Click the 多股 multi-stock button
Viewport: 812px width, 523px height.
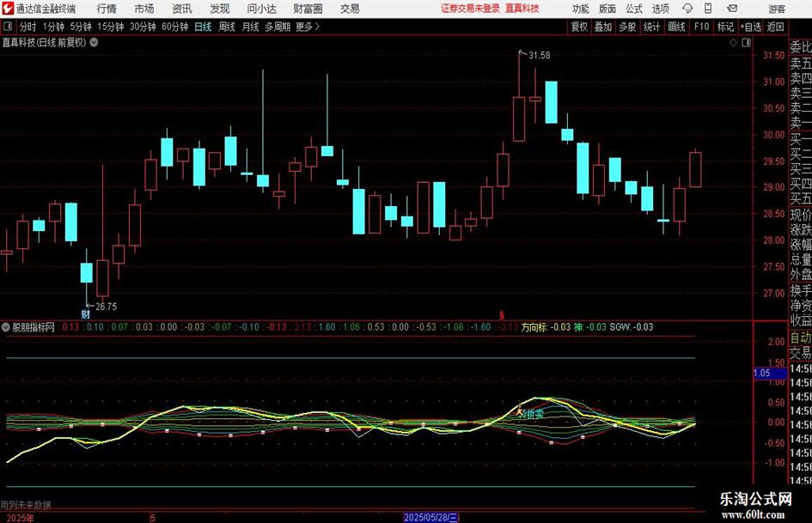tap(627, 27)
